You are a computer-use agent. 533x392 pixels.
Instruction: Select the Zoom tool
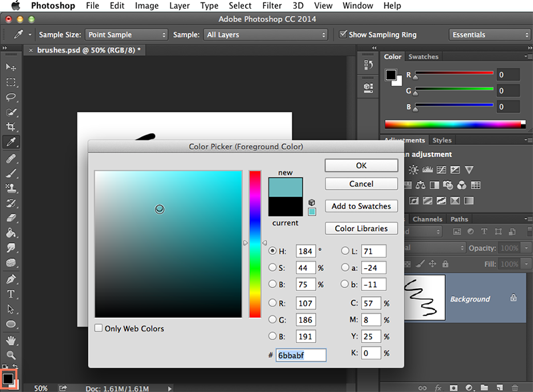pos(11,355)
